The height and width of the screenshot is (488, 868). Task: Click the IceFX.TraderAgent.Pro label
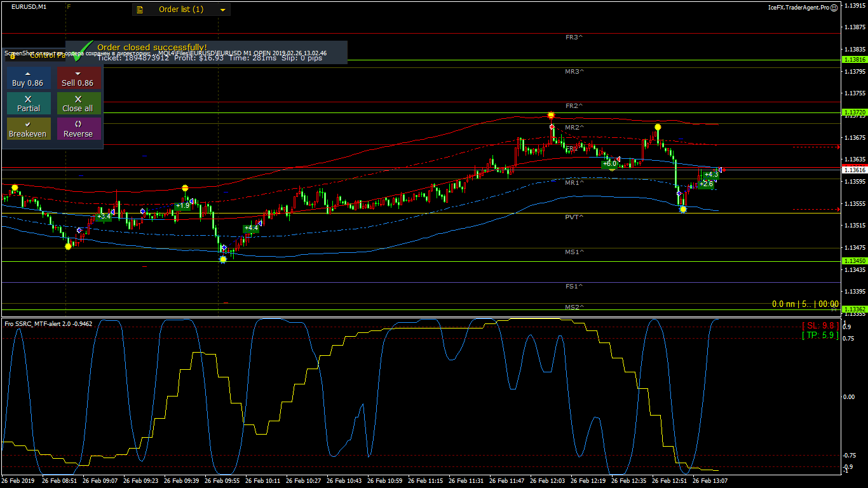click(x=799, y=8)
